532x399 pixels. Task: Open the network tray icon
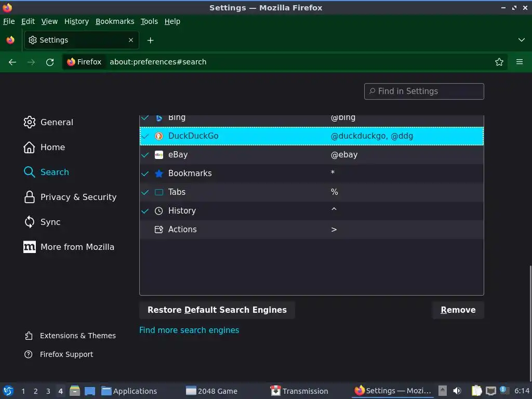[490, 391]
